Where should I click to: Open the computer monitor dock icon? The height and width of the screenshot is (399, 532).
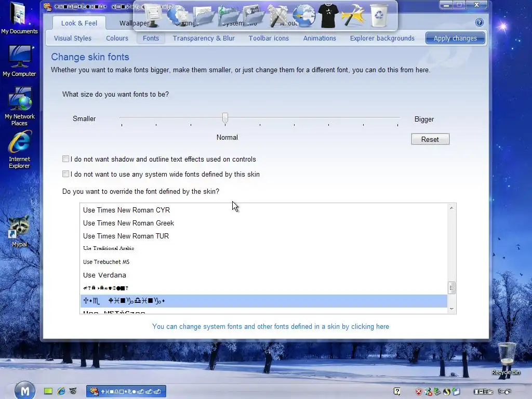[x=153, y=15]
